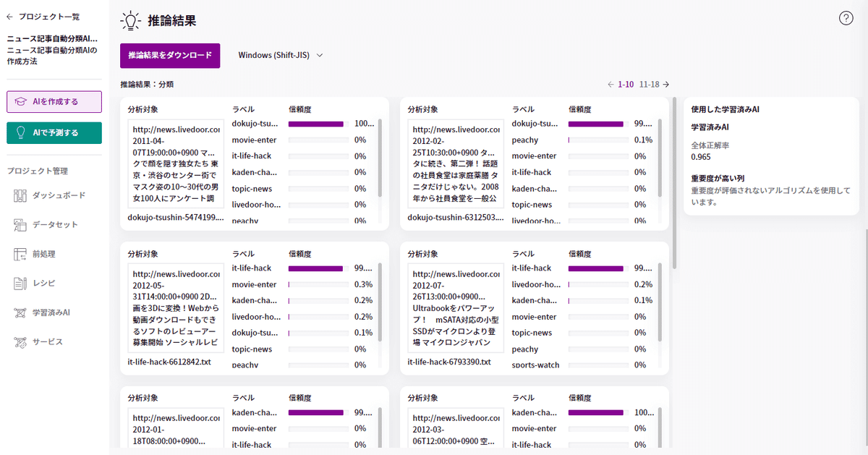Click the it-life-hack-6612842.txt analysis text box

[176, 308]
